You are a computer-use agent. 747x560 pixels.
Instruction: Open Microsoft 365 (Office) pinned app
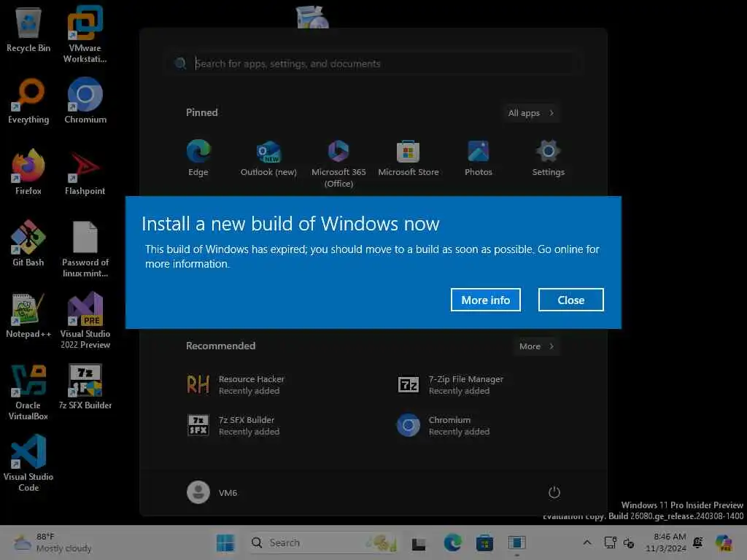click(x=338, y=164)
